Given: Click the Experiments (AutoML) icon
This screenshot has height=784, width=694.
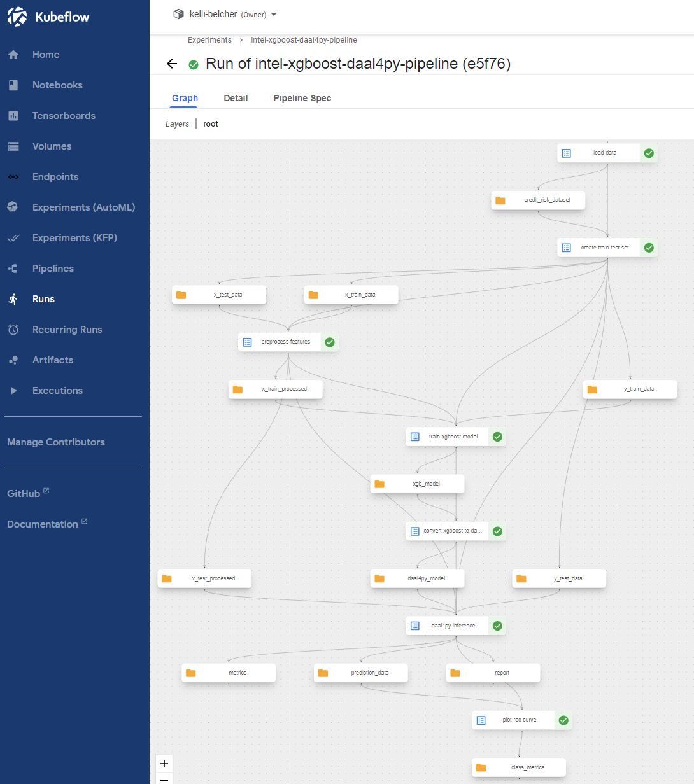Looking at the screenshot, I should click(x=13, y=207).
